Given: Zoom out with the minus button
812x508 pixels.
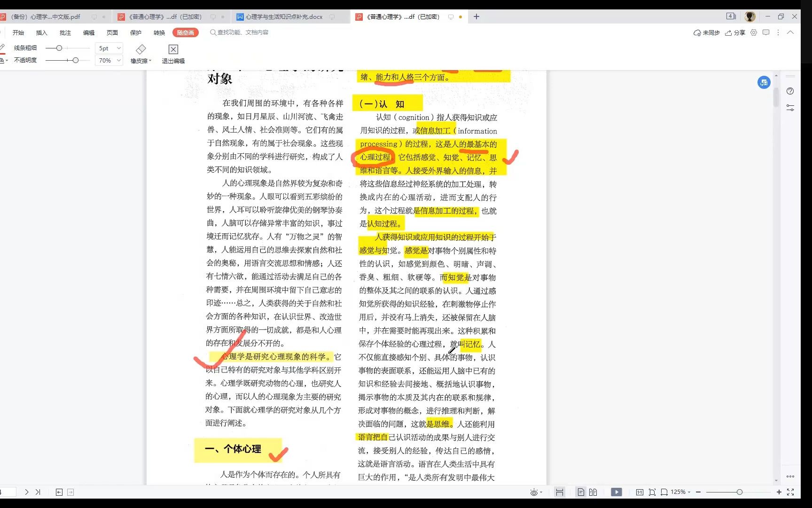Looking at the screenshot, I should pyautogui.click(x=699, y=492).
